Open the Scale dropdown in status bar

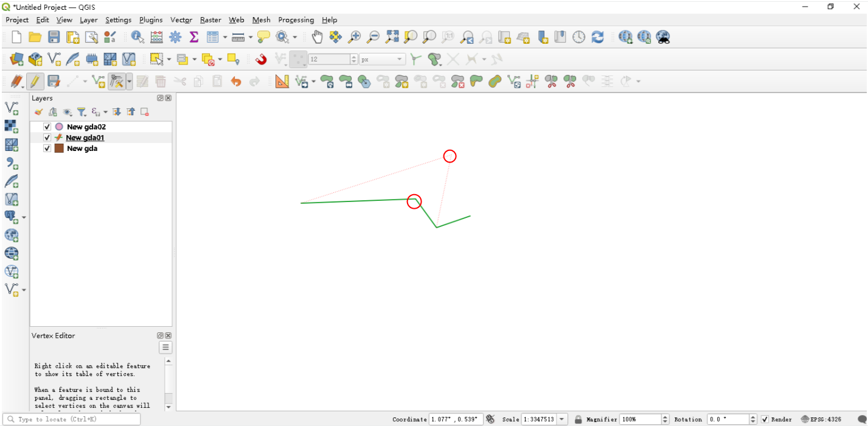(562, 419)
